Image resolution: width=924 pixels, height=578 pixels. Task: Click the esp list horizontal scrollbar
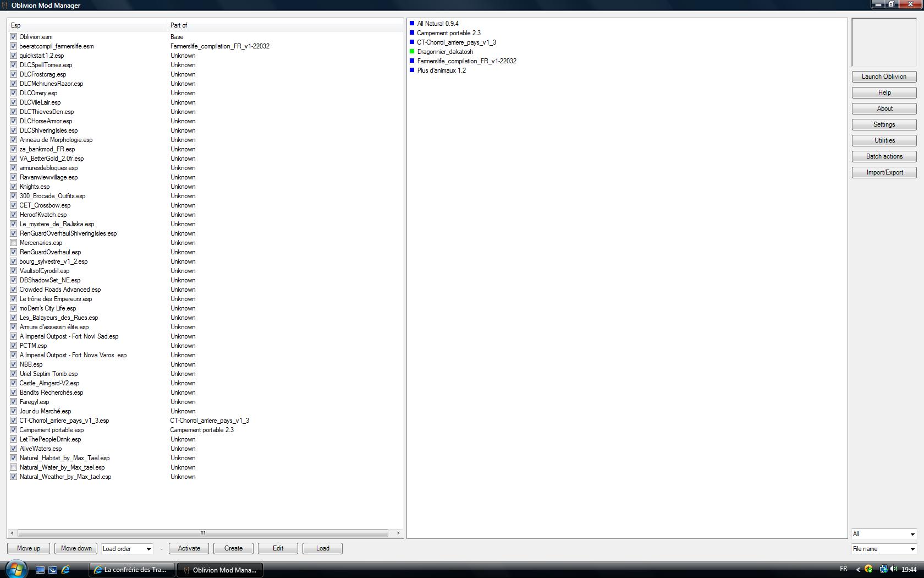point(202,533)
